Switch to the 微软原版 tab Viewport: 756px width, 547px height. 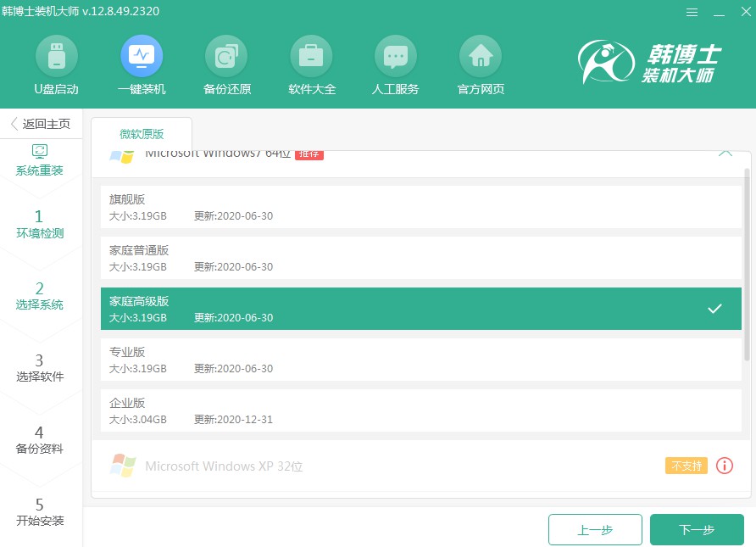142,134
